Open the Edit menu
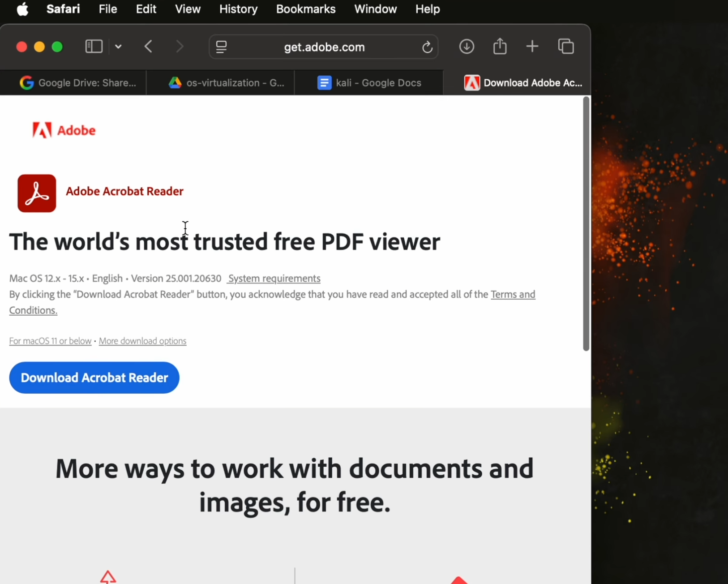The height and width of the screenshot is (584, 728). coord(146,9)
